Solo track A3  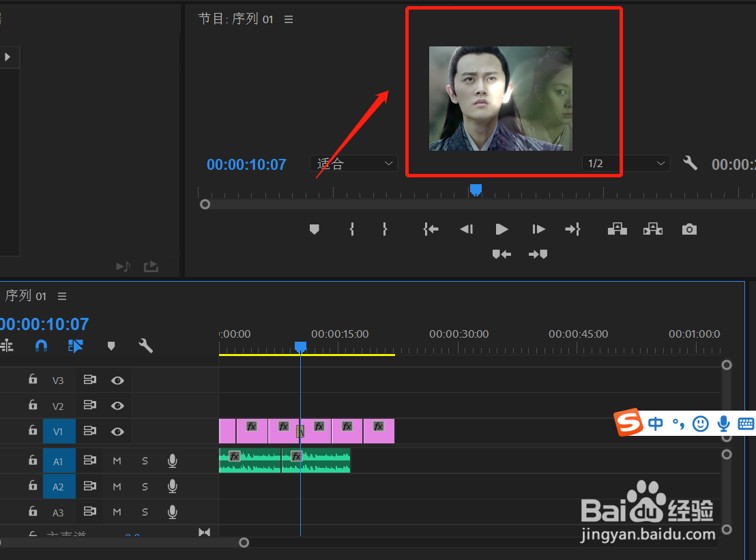[x=145, y=512]
